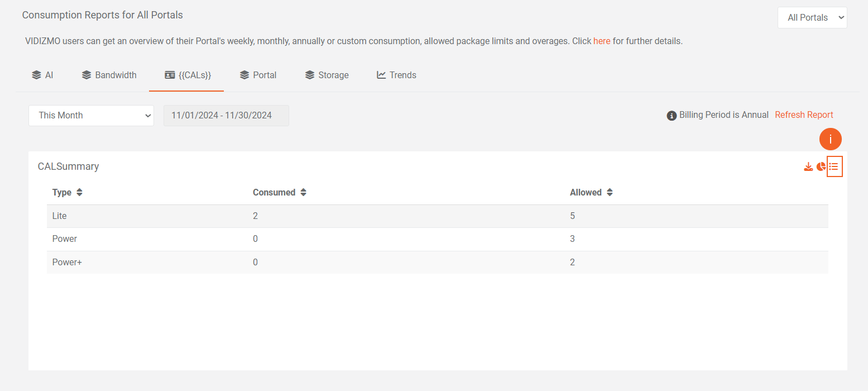Click the Refresh Report link
The width and height of the screenshot is (868, 391).
(804, 115)
